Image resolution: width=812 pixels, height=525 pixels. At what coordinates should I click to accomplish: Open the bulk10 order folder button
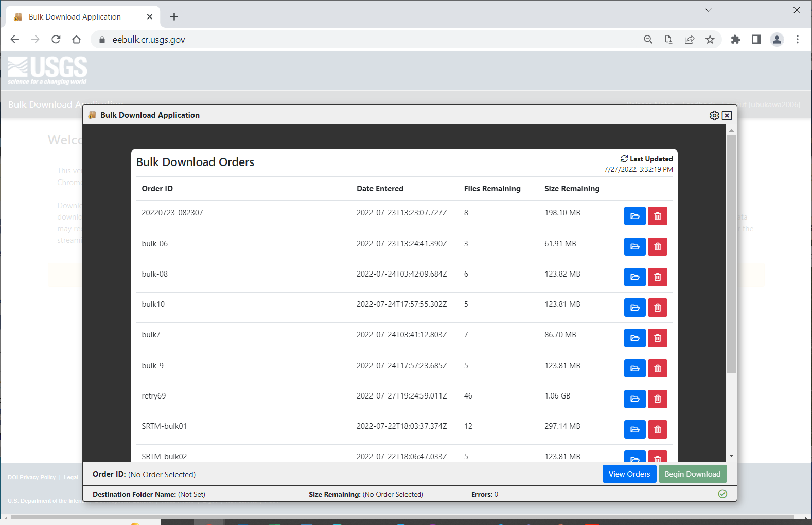pyautogui.click(x=634, y=307)
